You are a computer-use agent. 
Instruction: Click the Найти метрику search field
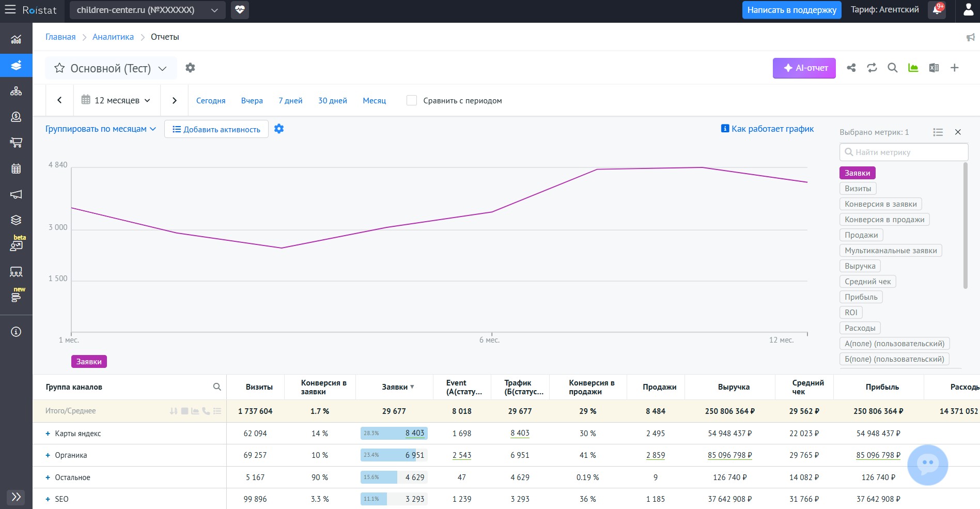904,152
